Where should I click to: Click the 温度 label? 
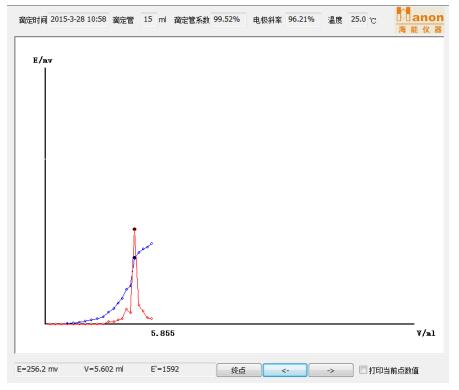click(x=335, y=20)
